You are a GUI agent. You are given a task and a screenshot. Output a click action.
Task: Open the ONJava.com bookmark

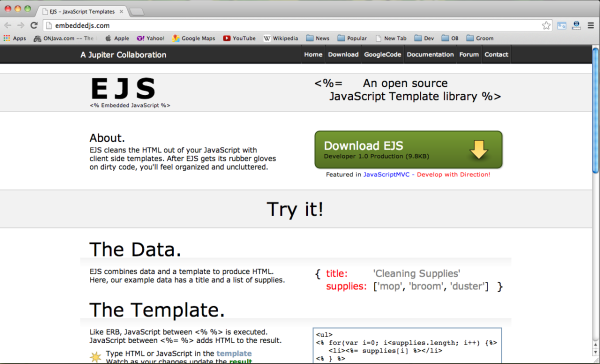pyautogui.click(x=64, y=38)
